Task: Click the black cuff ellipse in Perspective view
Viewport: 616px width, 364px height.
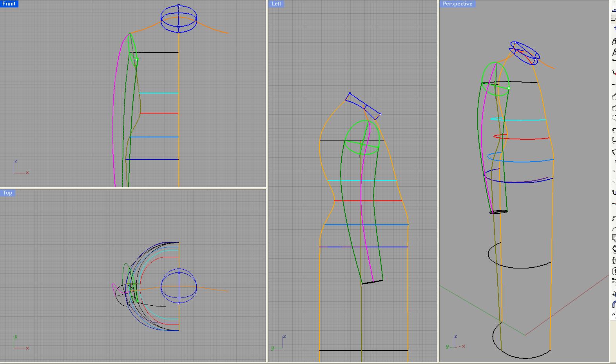Action: click(x=498, y=212)
